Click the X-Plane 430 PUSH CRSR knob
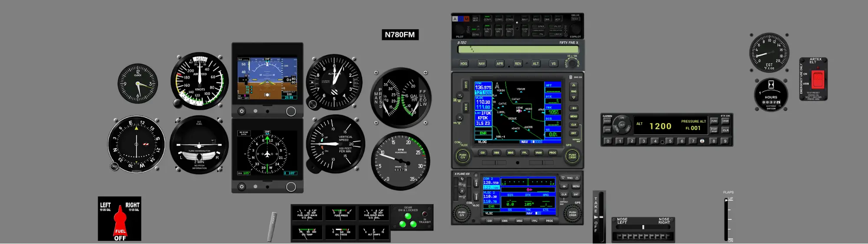Image resolution: width=868 pixels, height=244 pixels. (573, 213)
